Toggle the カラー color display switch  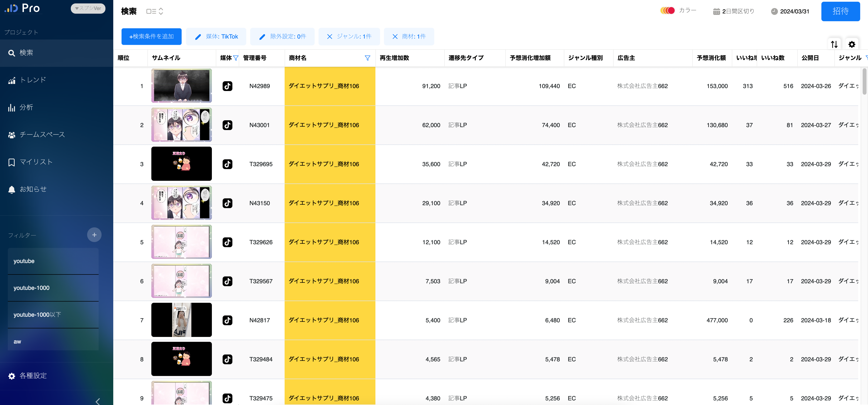[668, 10]
